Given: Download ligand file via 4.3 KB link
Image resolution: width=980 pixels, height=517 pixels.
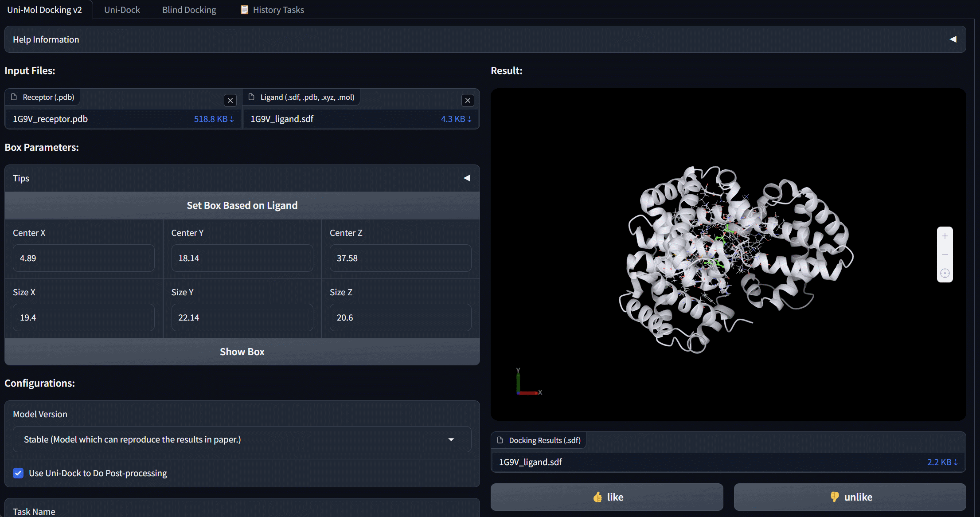Looking at the screenshot, I should (456, 119).
